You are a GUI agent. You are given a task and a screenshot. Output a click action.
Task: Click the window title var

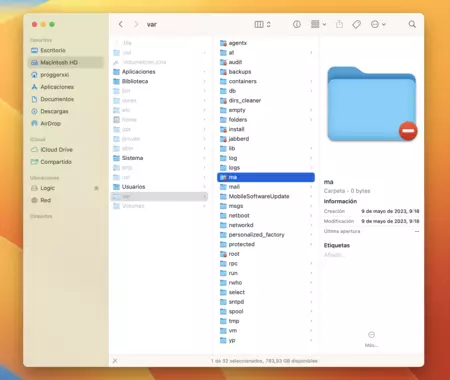[x=152, y=24]
